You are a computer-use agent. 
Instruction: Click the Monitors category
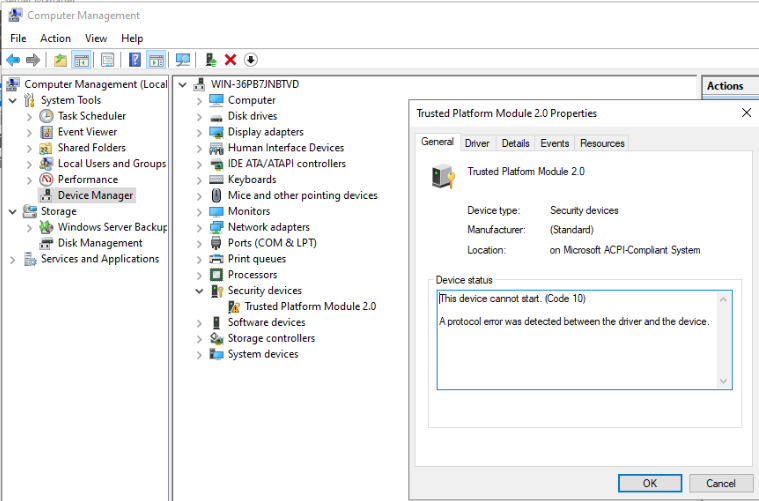point(249,212)
